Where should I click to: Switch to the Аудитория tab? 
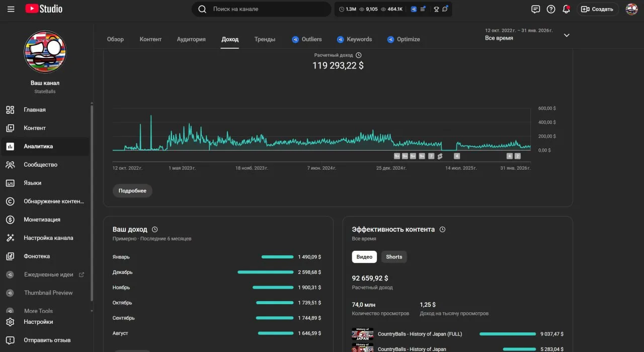click(191, 39)
